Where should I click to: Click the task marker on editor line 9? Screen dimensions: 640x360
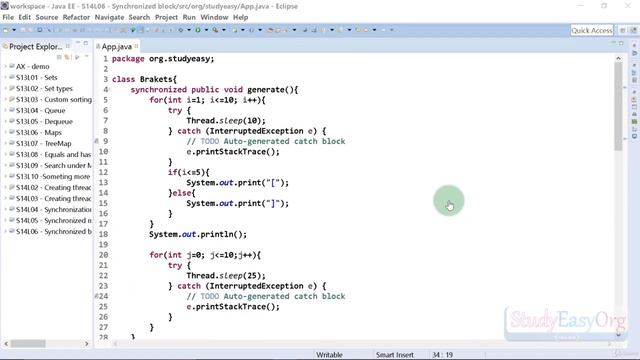coord(97,141)
